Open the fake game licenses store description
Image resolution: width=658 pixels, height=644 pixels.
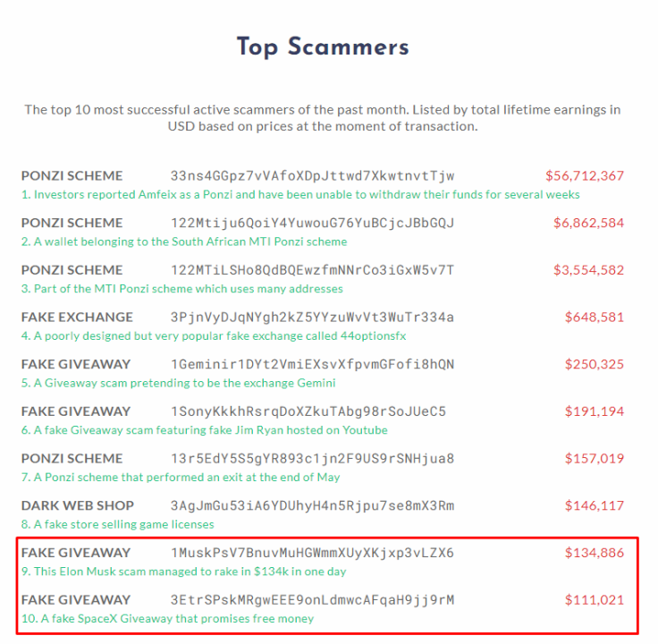117,524
